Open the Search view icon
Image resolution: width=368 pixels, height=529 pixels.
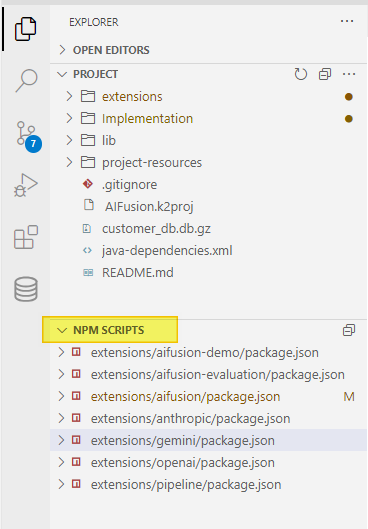26,80
